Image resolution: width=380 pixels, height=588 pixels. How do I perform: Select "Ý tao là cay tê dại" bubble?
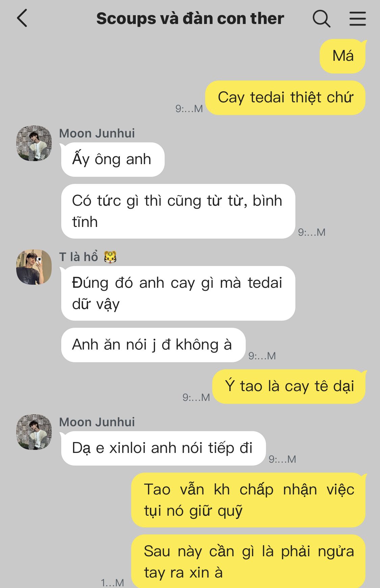pos(289,386)
